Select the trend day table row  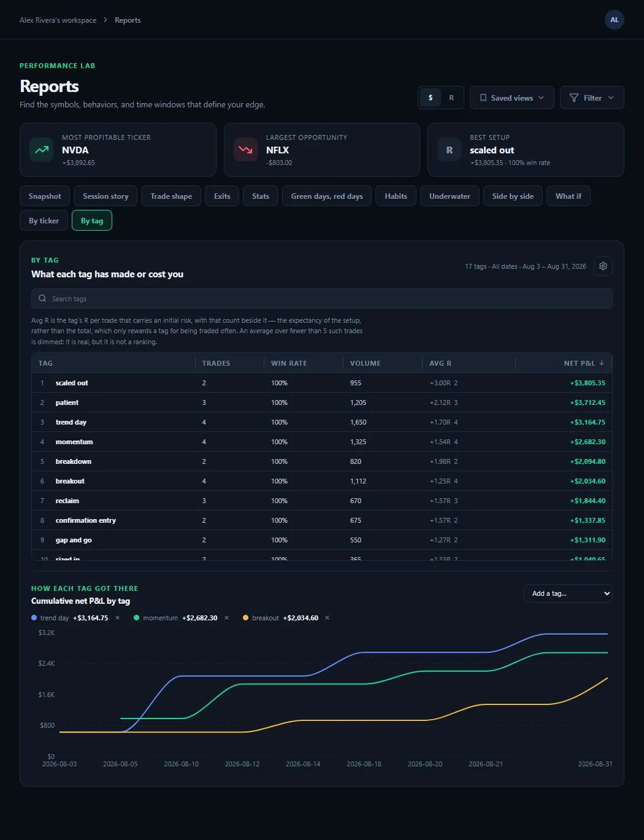point(322,422)
